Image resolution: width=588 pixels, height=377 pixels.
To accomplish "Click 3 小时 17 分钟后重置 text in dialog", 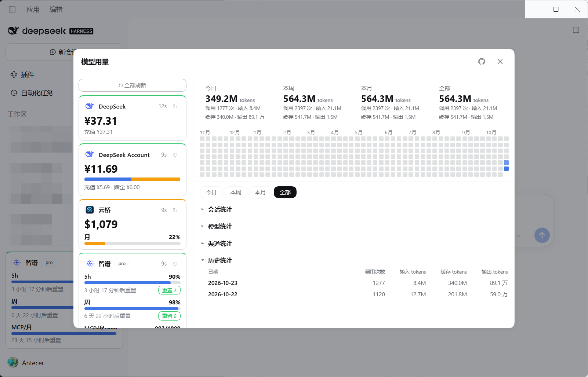I will 110,290.
